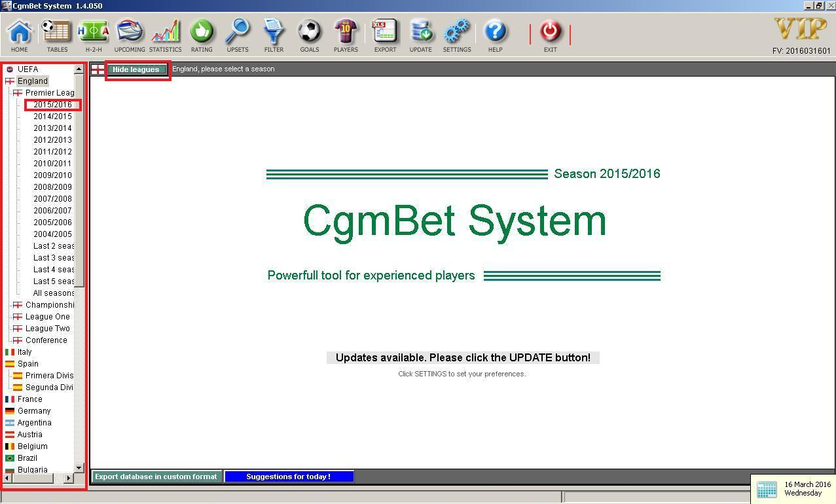
Task: Open the HELP question mark icon
Action: [x=495, y=35]
